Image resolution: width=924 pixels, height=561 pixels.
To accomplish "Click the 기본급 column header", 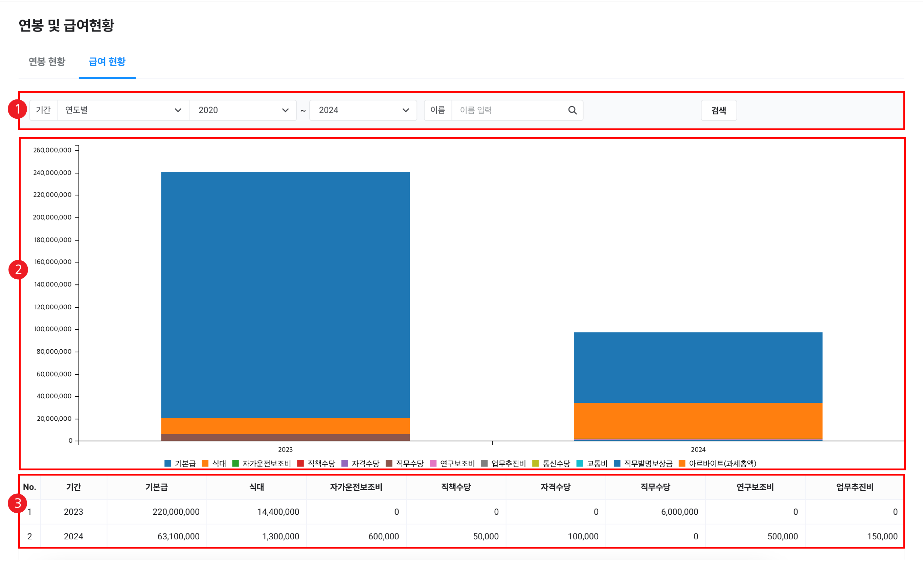I will point(156,487).
